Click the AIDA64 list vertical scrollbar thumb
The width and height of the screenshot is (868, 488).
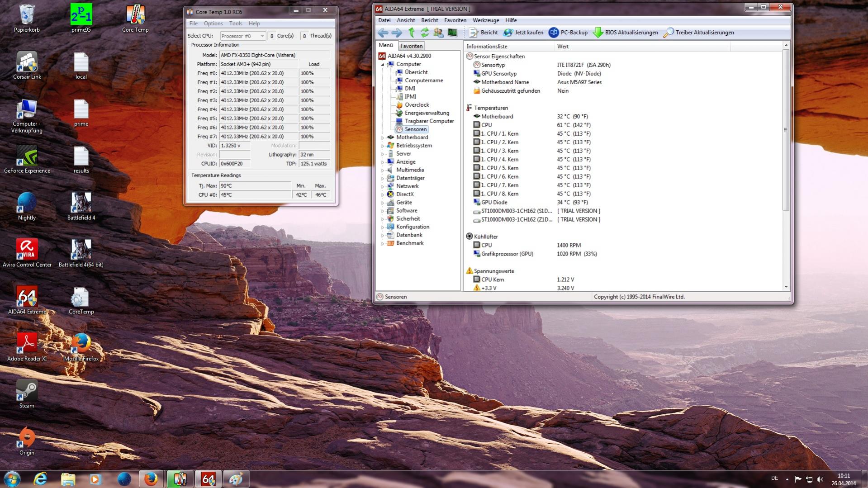(x=786, y=130)
